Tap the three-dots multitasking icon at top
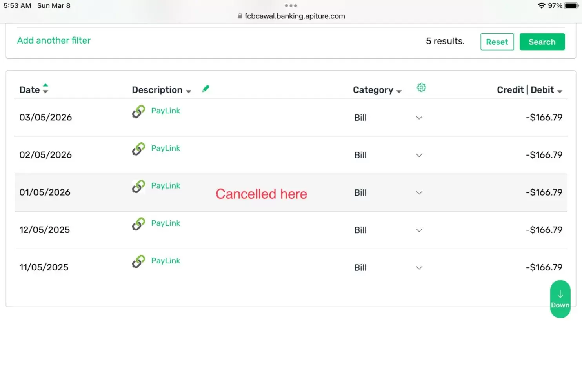The width and height of the screenshot is (582, 392). tap(291, 5)
